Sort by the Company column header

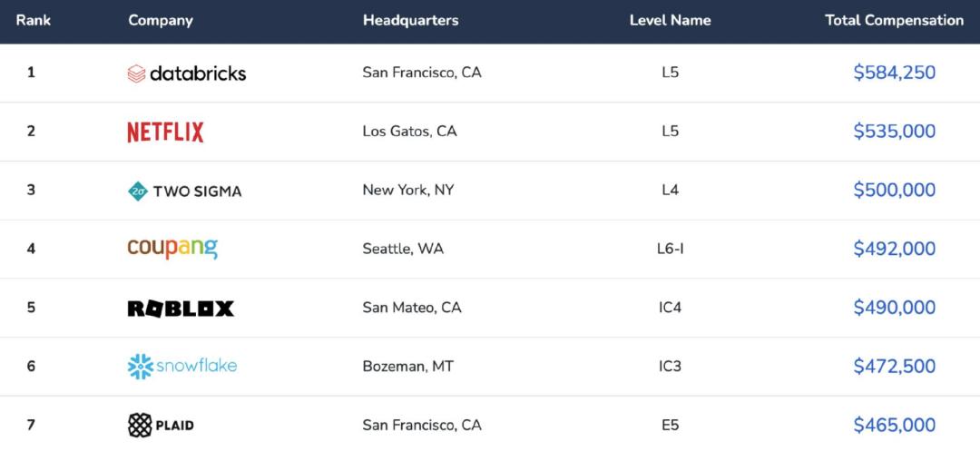(x=161, y=21)
